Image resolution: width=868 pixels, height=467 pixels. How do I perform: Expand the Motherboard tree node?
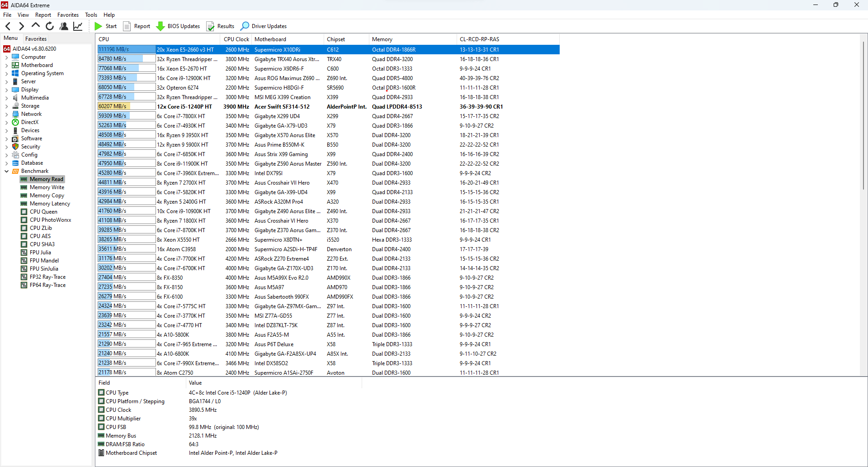click(x=6, y=66)
